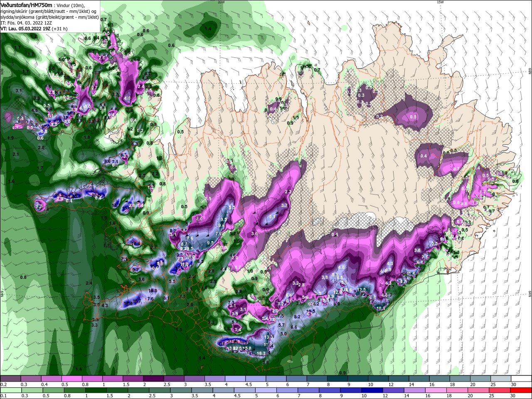This screenshot has height=399, width=532.
Task: Click the dark purple 2 mm snow swatch
Action: coord(153,379)
